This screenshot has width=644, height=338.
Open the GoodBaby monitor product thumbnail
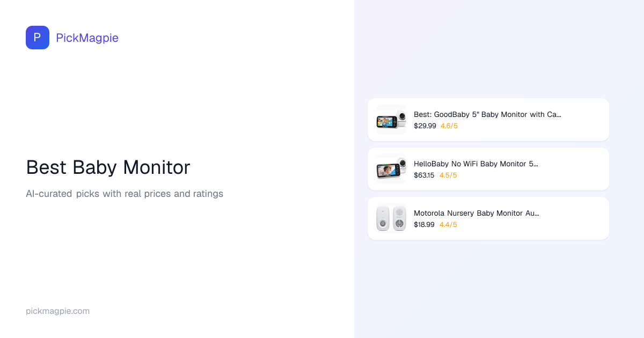391,120
